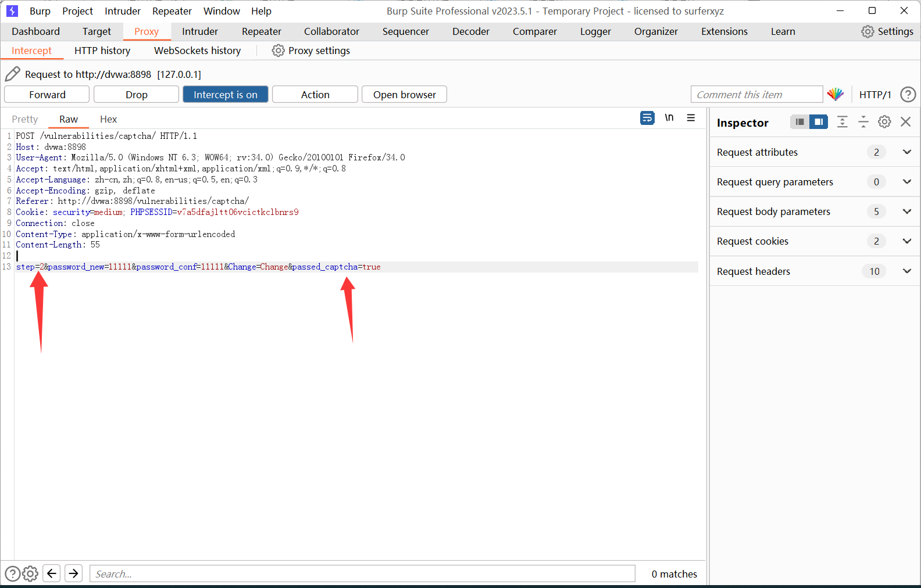This screenshot has width=921, height=588.
Task: Click Open browser button
Action: click(x=405, y=94)
